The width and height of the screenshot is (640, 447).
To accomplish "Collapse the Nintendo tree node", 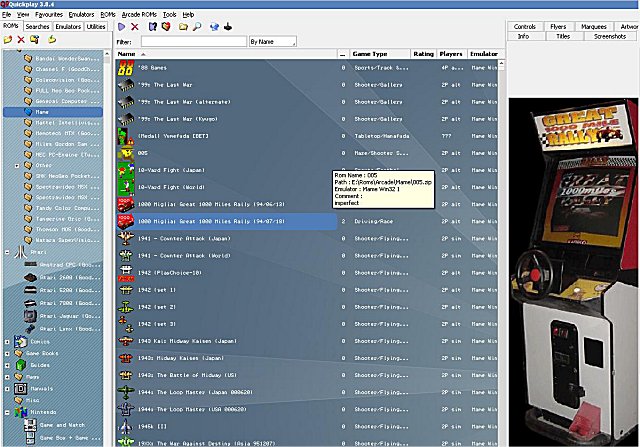I will point(8,411).
